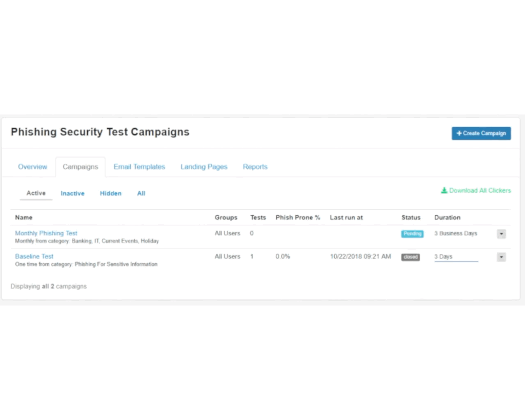Filter campaigns by Inactive

point(72,193)
